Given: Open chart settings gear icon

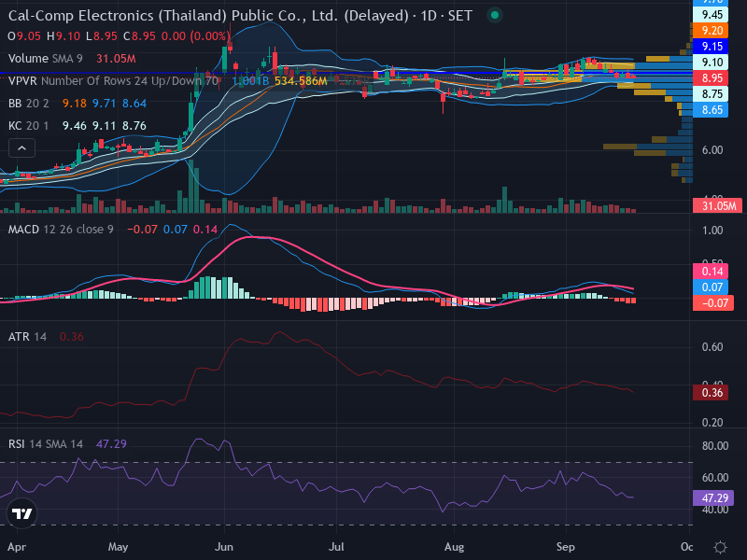Looking at the screenshot, I should pos(720,547).
